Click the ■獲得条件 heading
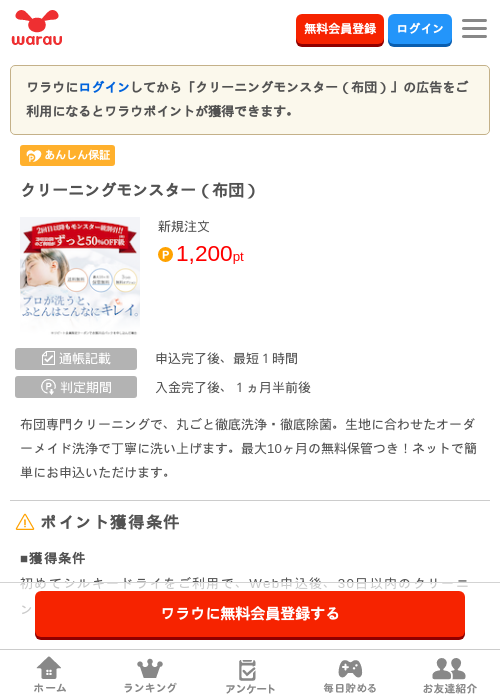The width and height of the screenshot is (500, 700). point(53,558)
